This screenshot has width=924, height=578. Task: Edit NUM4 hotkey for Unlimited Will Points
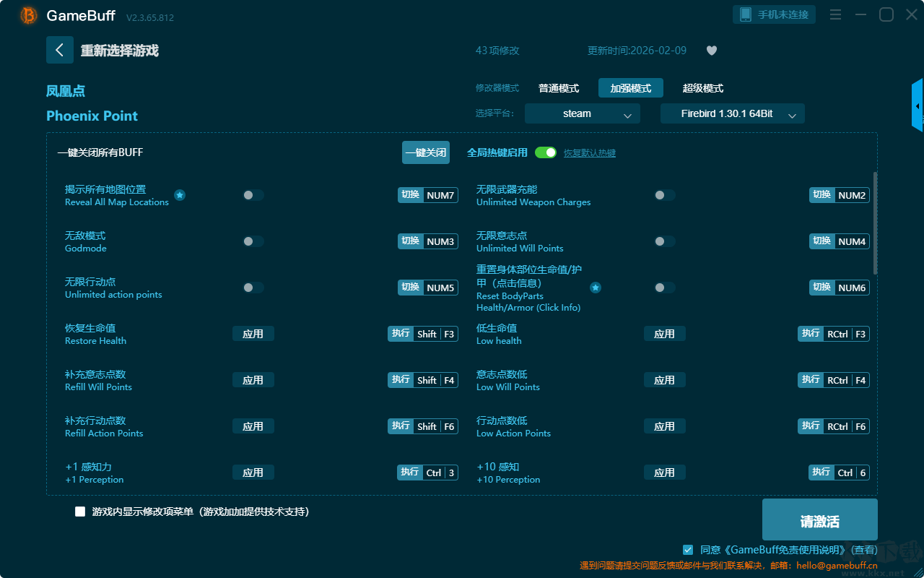[840, 241]
